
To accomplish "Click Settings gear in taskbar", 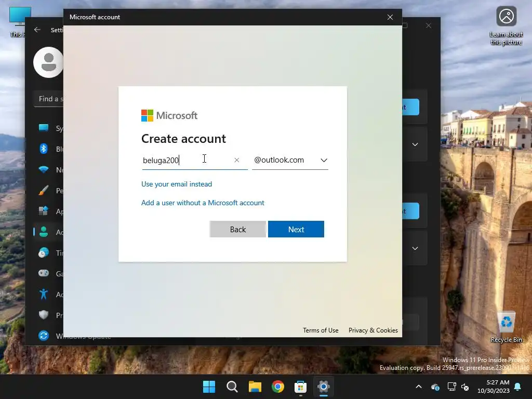I will [x=323, y=387].
